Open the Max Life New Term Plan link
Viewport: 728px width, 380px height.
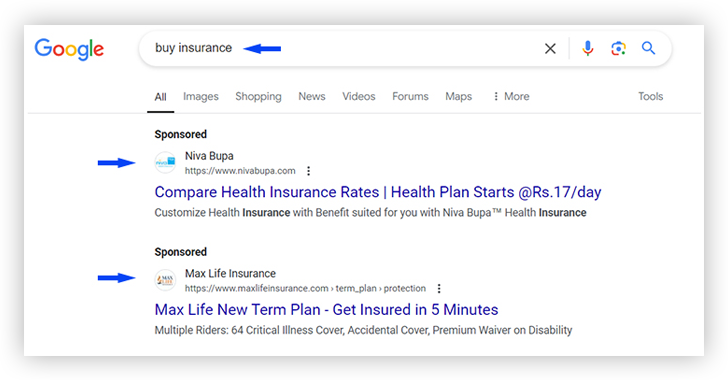326,309
